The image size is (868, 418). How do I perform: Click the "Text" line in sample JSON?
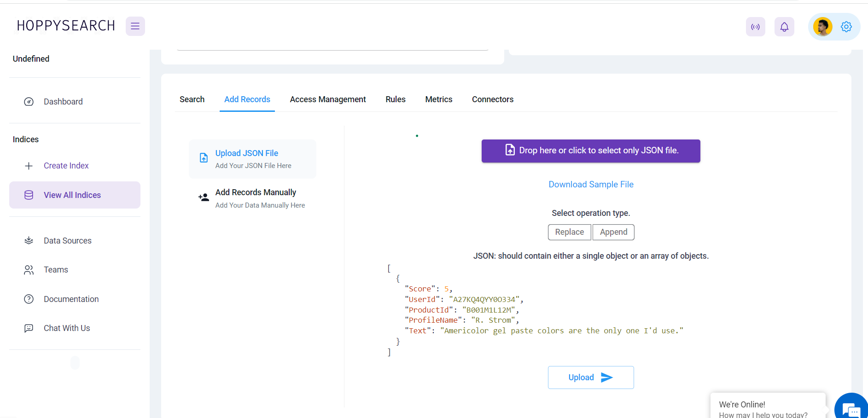pos(544,331)
